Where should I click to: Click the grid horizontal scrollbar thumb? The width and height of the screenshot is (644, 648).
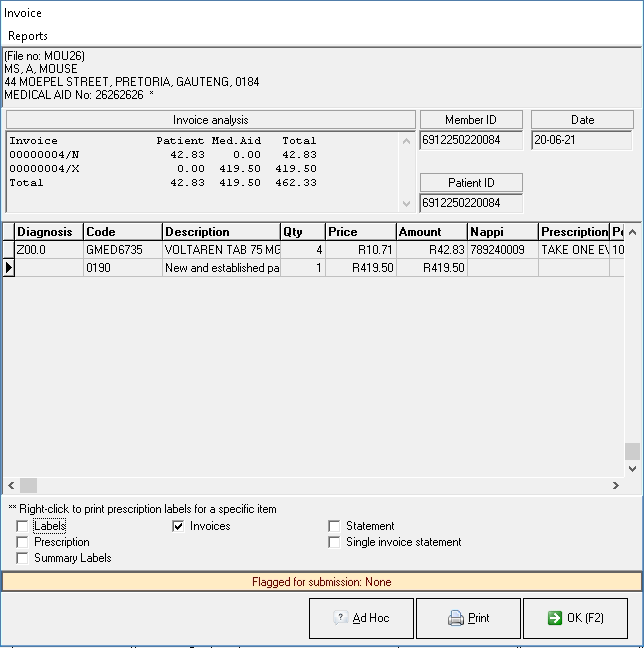pyautogui.click(x=29, y=485)
